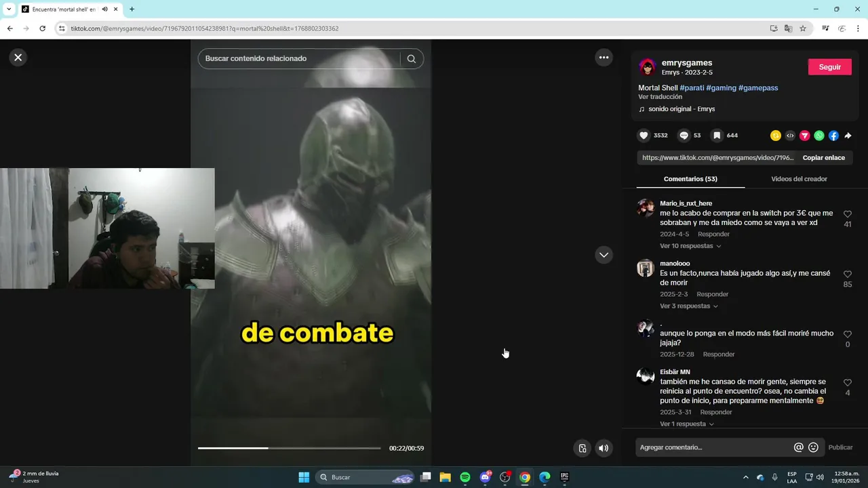Like manolooo's comment
868x488 pixels.
pos(848,274)
